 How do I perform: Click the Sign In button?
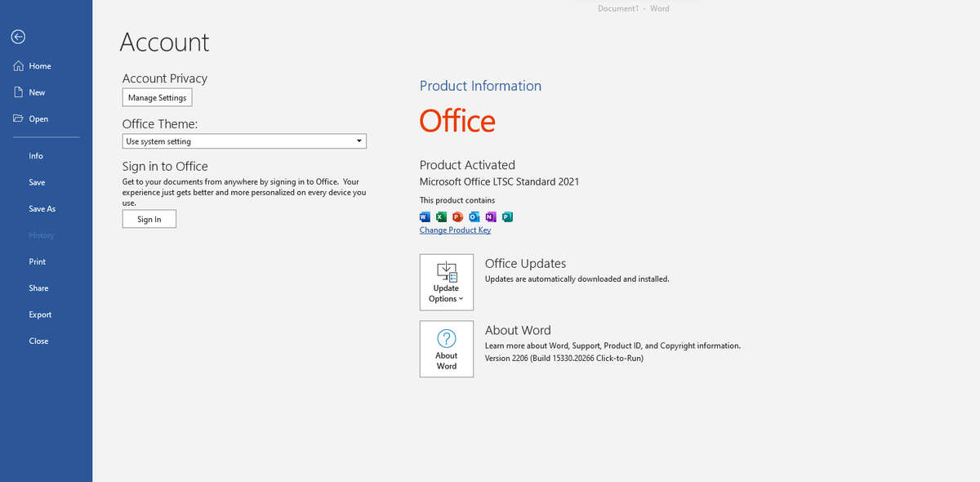(149, 219)
